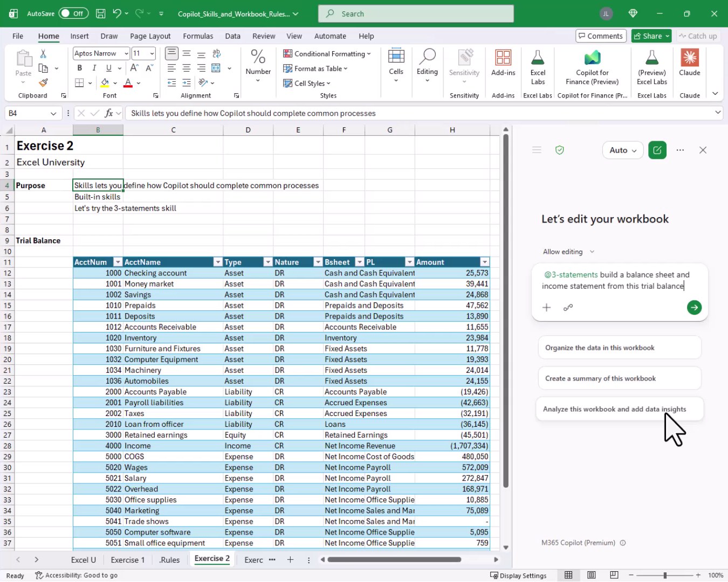728x582 pixels.
Task: Select cell with Checking account
Action: point(173,273)
